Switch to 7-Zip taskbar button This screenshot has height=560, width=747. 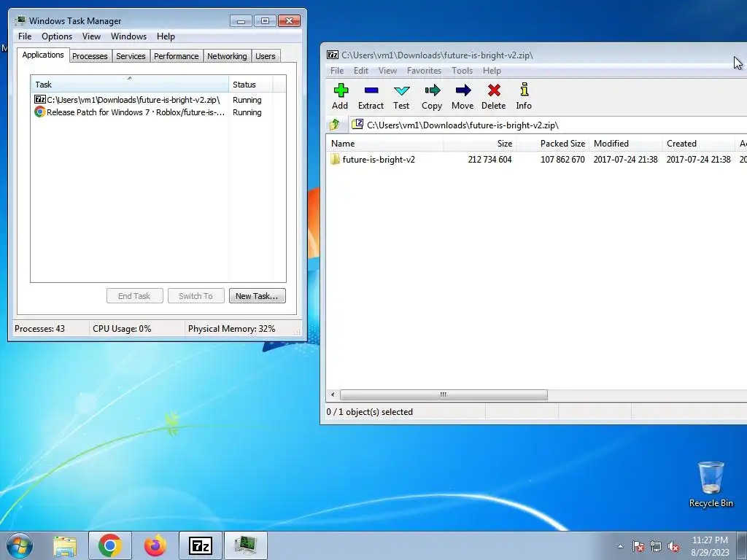[201, 545]
